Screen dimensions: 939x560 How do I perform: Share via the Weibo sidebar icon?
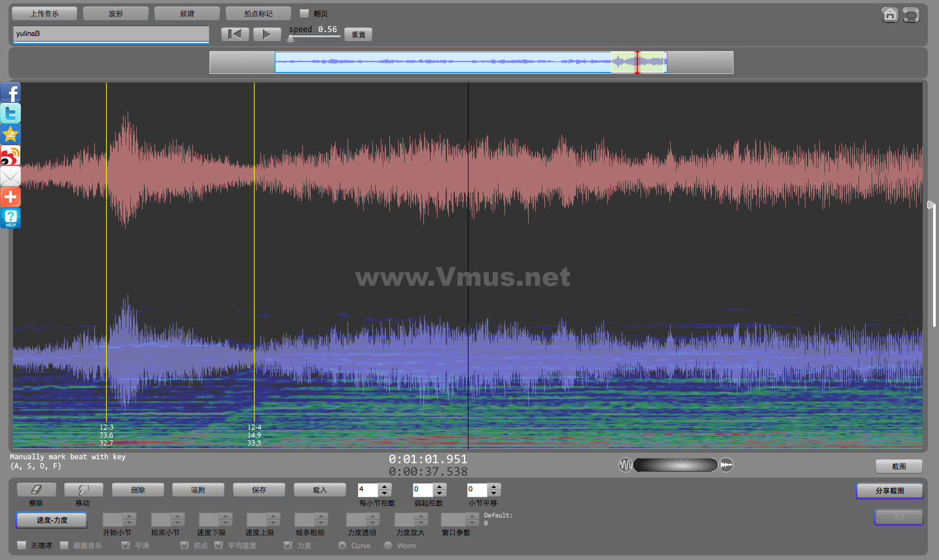[10, 155]
